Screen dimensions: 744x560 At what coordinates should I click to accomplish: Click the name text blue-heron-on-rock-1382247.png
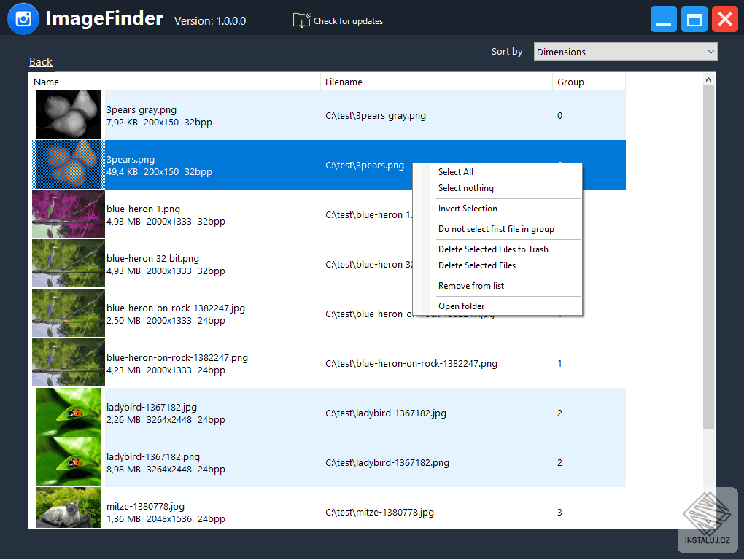177,357
